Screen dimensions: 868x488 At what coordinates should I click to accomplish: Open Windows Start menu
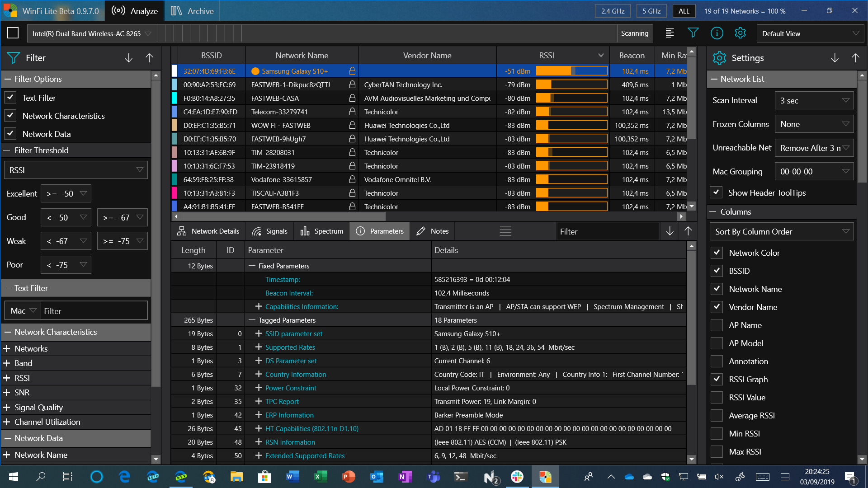click(13, 477)
